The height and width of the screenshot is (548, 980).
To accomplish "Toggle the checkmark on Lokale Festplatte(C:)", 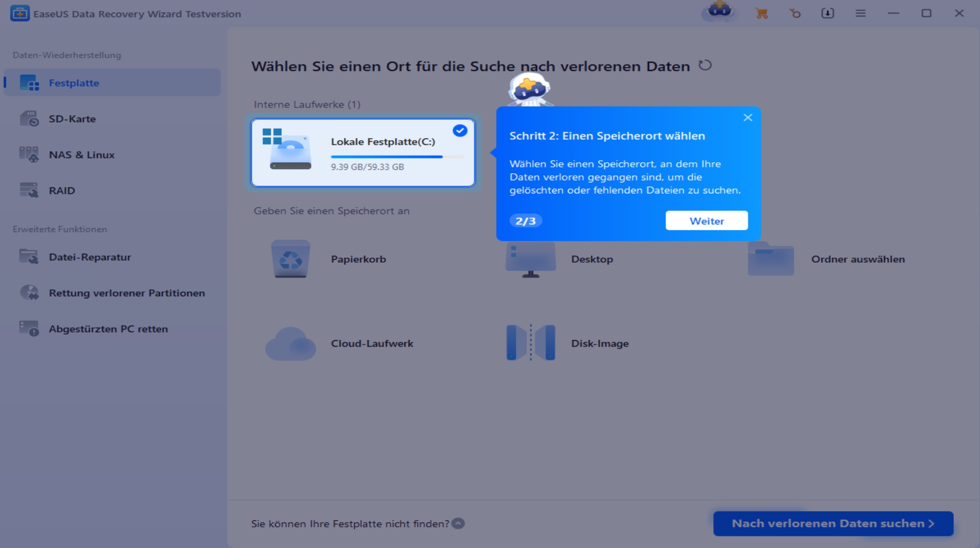I will coord(460,131).
